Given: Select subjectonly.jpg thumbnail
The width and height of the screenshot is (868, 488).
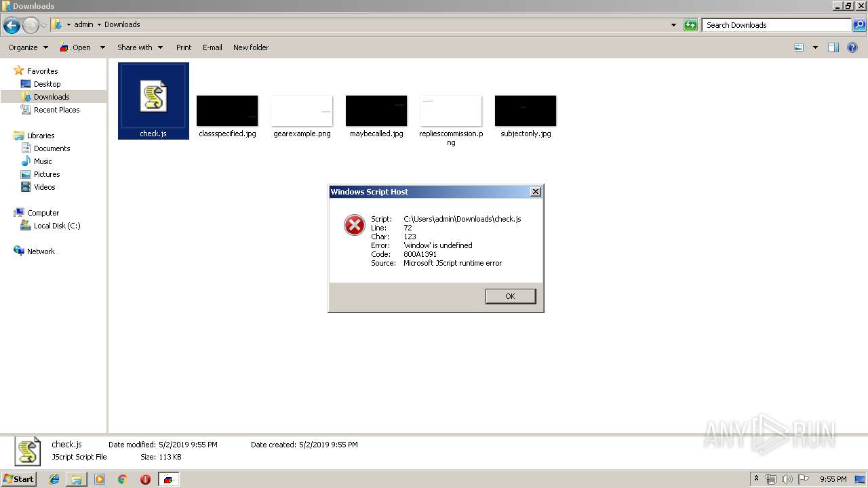Looking at the screenshot, I should (x=526, y=110).
